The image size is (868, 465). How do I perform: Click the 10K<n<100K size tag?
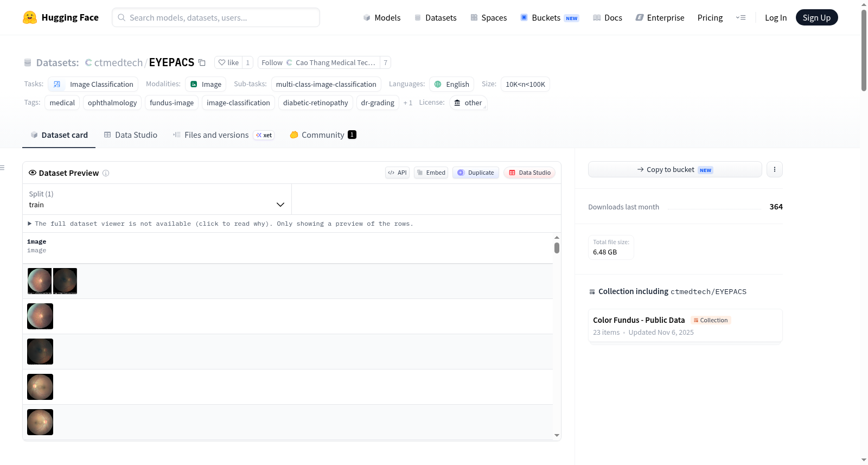coord(525,84)
